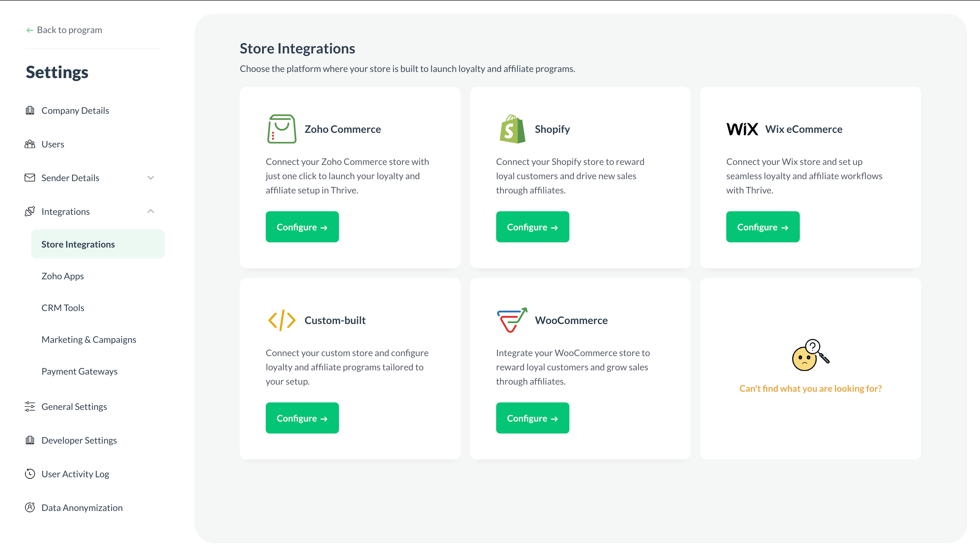Click "Can't find what you are looking for?"
Image resolution: width=980 pixels, height=556 pixels.
(x=810, y=388)
